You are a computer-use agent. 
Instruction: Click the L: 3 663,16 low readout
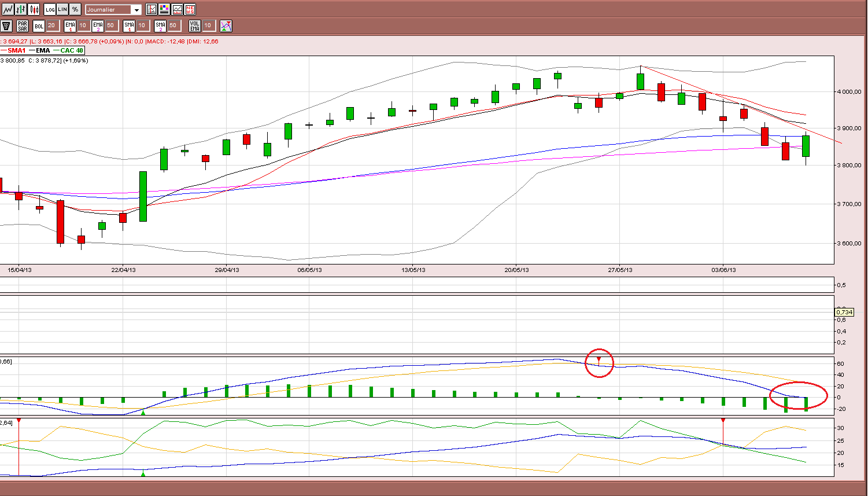(x=46, y=42)
